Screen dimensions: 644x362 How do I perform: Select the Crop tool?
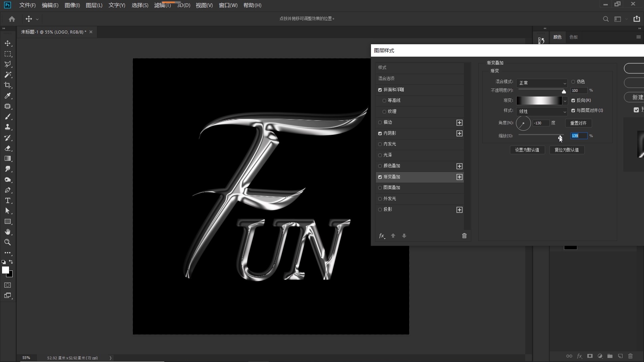[x=7, y=85]
